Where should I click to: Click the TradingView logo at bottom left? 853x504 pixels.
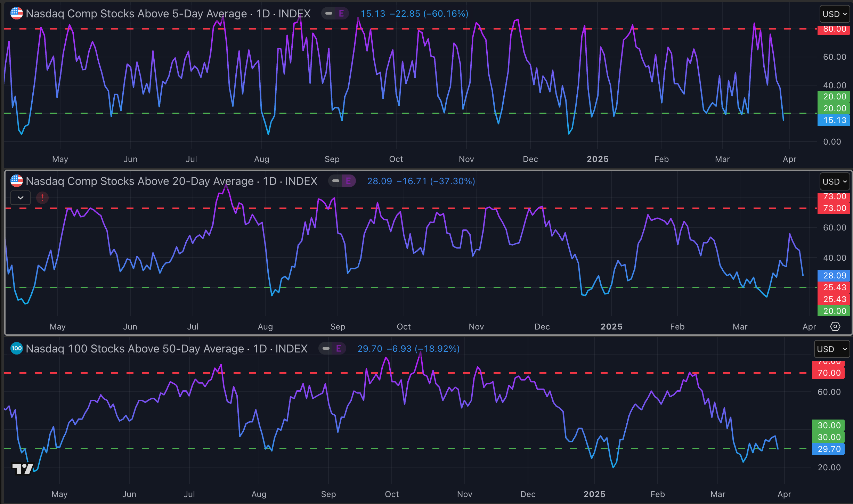[x=23, y=469]
